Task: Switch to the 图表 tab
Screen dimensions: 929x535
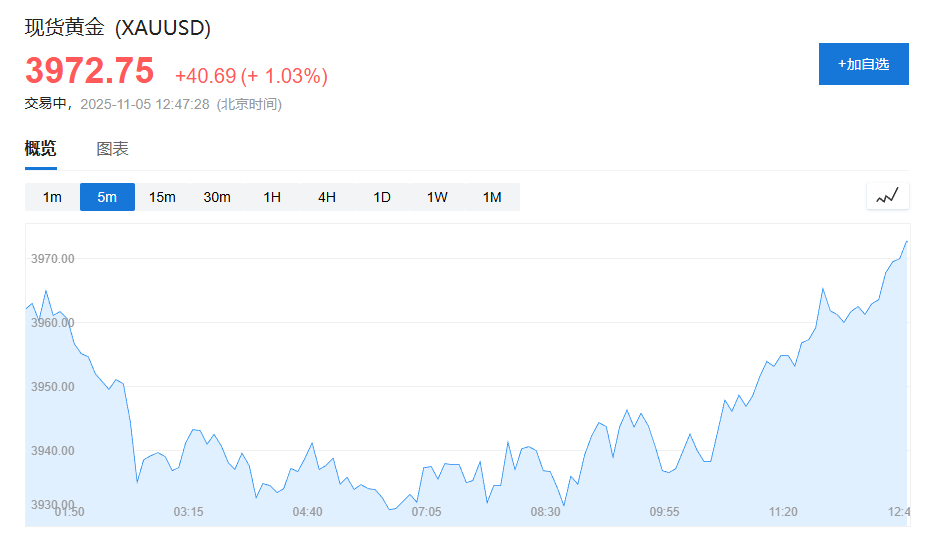Action: pyautogui.click(x=113, y=149)
